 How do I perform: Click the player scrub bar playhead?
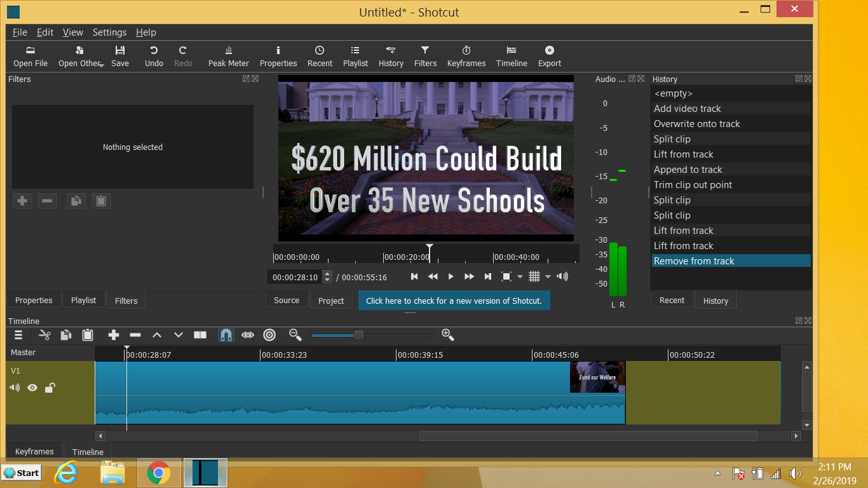(430, 252)
